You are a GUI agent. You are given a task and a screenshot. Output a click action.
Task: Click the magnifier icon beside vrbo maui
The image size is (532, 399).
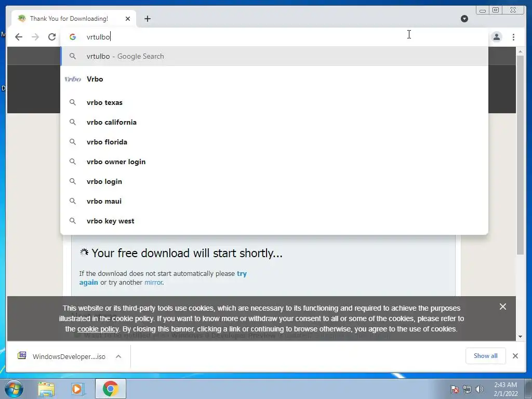point(73,201)
